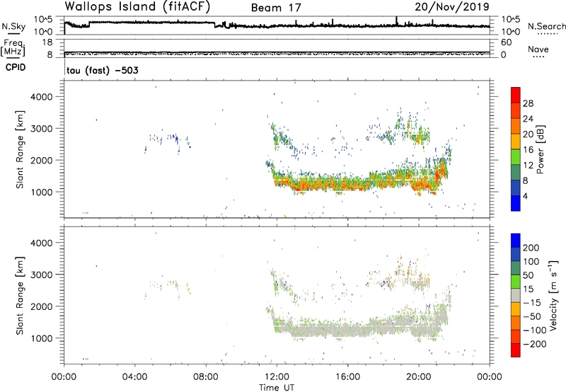Click the "Slant Range [km]" label of power panel
The width and height of the screenshot is (566, 392).
(20, 149)
